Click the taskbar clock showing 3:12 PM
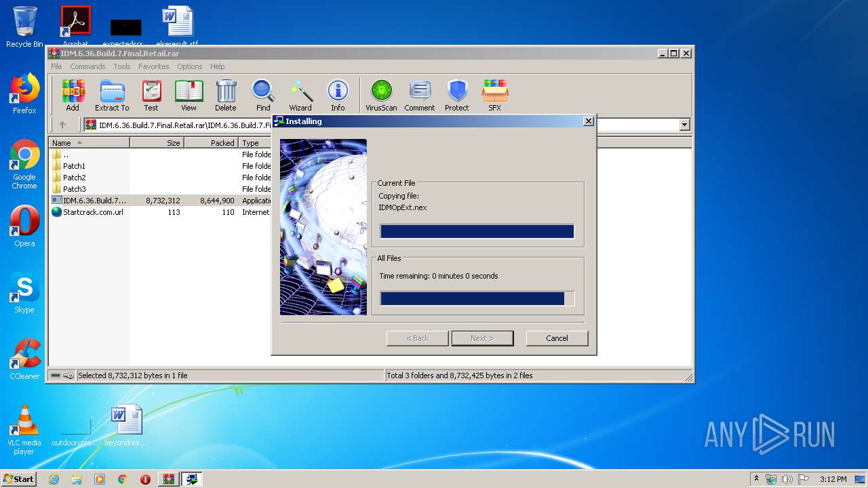This screenshot has height=488, width=868. (833, 479)
